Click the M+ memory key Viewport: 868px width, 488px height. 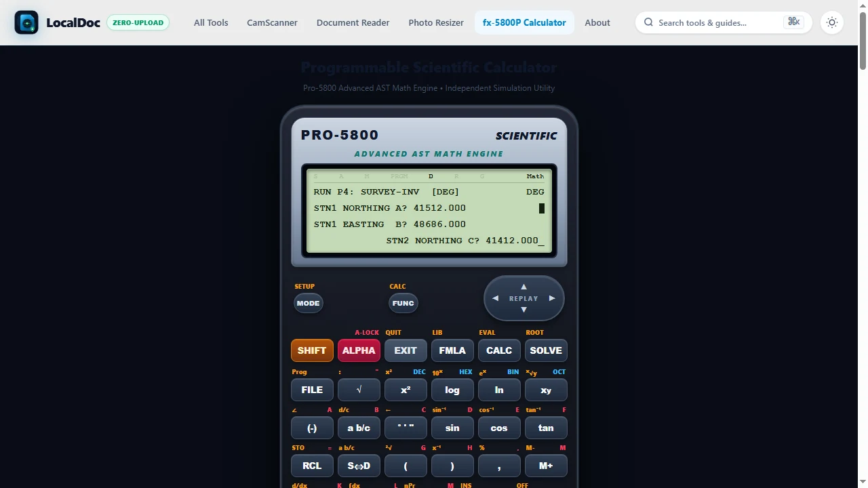point(546,466)
